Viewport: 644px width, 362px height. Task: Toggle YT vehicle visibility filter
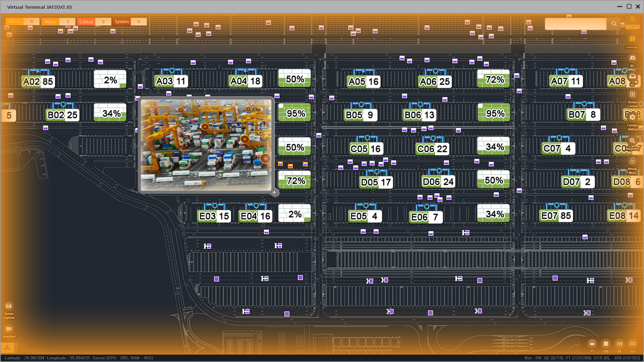[592, 344]
